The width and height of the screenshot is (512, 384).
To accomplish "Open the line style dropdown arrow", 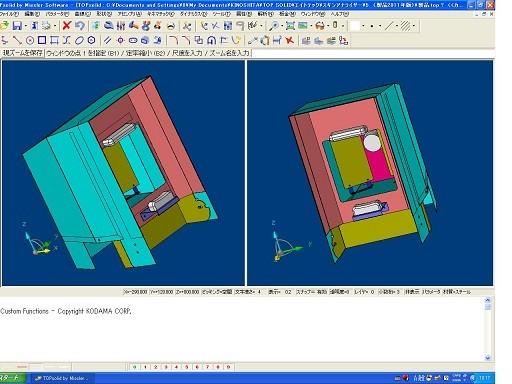I will pos(397,26).
